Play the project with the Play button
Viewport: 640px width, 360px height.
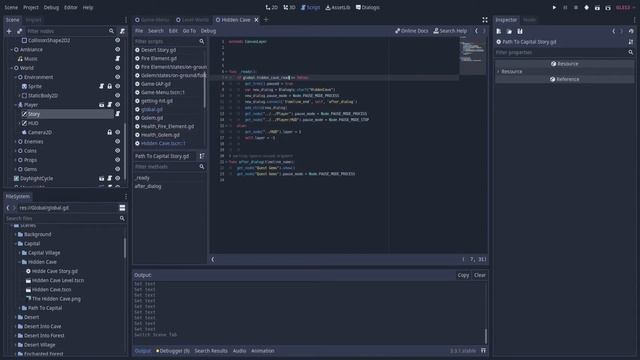(x=554, y=7)
